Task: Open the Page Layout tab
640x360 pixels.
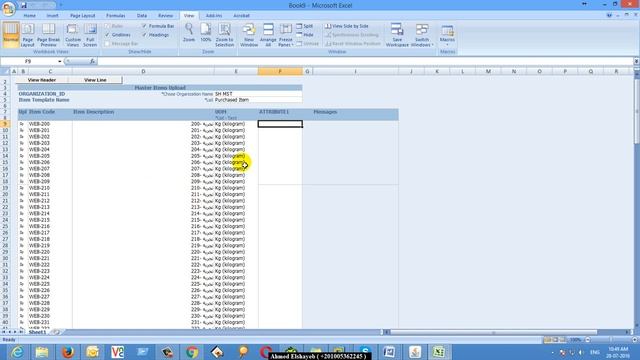Action: click(82, 16)
